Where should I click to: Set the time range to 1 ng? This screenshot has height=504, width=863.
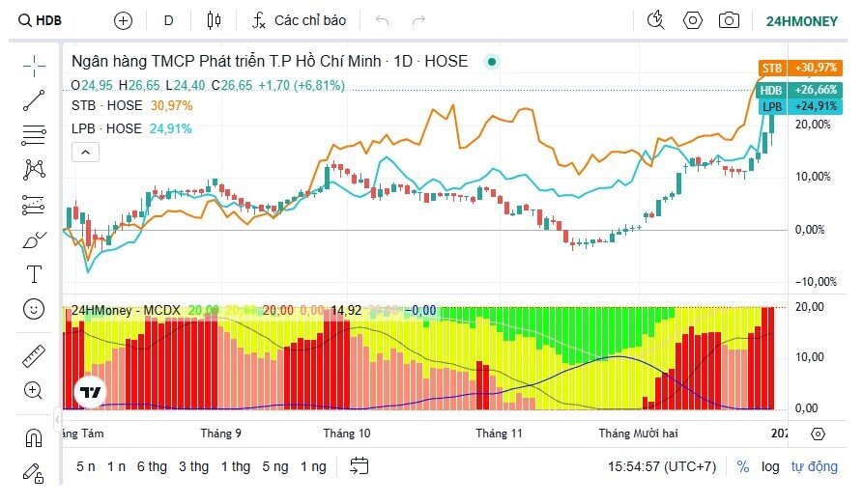313,466
